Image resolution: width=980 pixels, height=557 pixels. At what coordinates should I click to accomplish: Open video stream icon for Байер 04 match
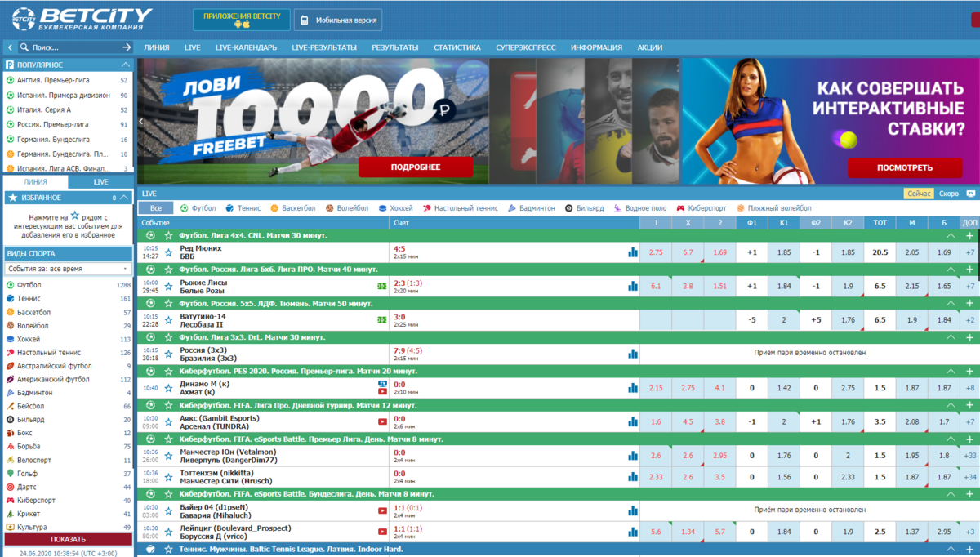click(x=382, y=510)
